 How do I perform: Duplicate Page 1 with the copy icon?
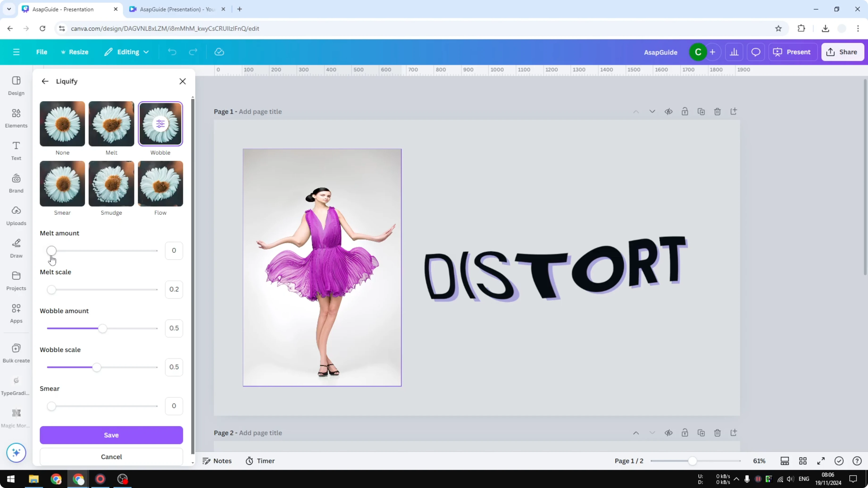point(701,112)
